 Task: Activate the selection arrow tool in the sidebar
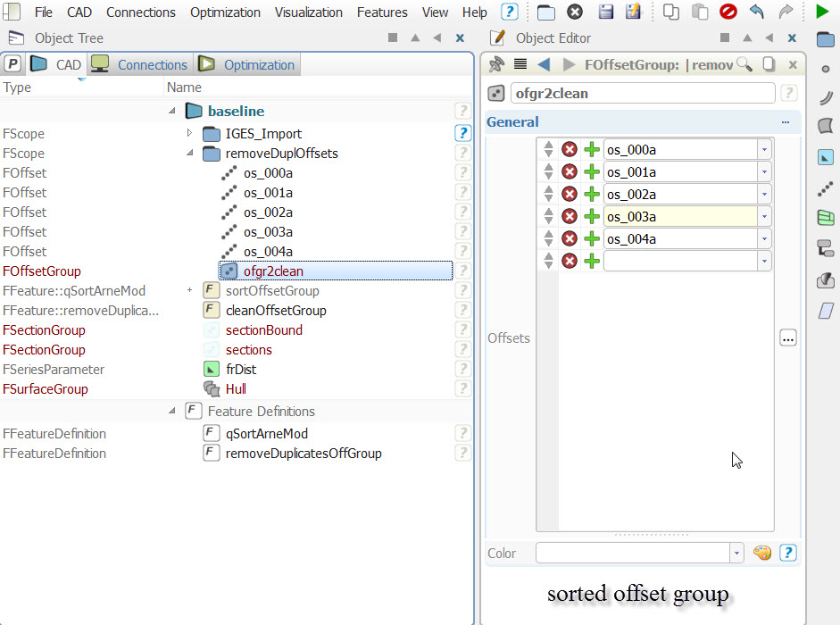(x=825, y=157)
